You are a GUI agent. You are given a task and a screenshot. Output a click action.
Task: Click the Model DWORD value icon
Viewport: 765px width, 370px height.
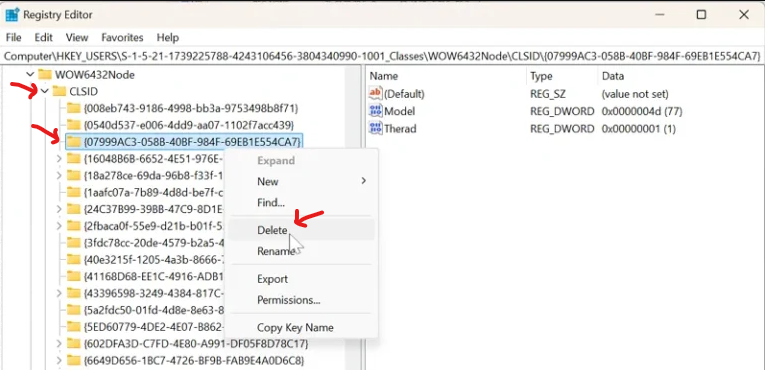(375, 111)
